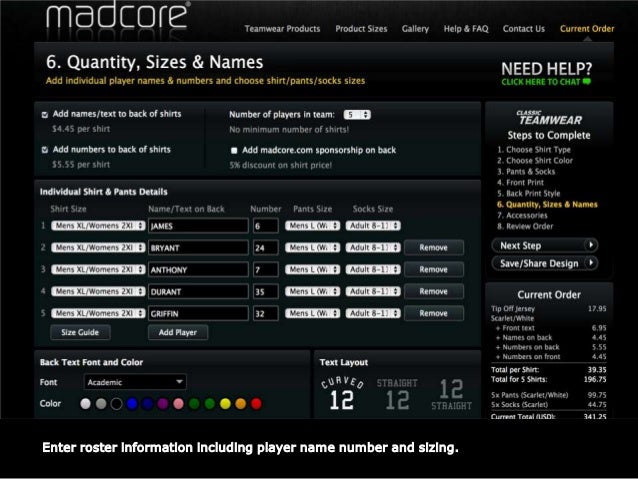The image size is (638, 479).
Task: Go to step 4 Front Print
Action: pos(520,183)
